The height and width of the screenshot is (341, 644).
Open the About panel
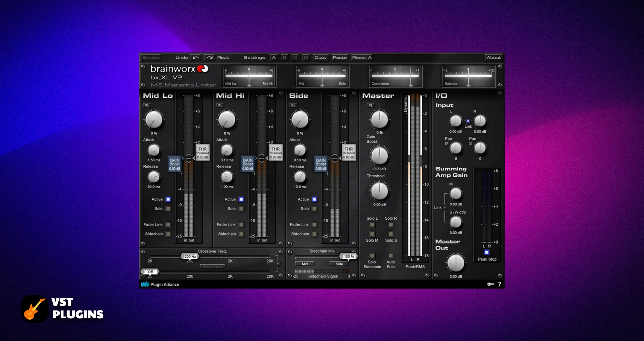[494, 58]
